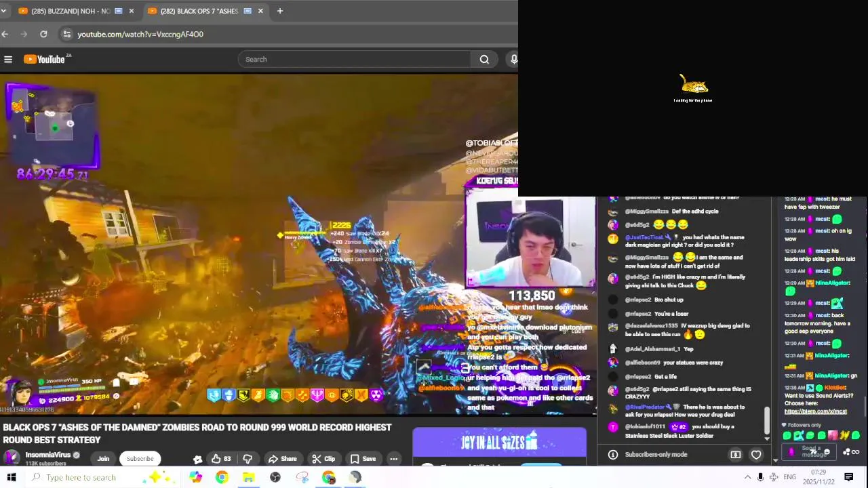The width and height of the screenshot is (868, 488).
Task: Click the voice search microphone
Action: (x=513, y=60)
